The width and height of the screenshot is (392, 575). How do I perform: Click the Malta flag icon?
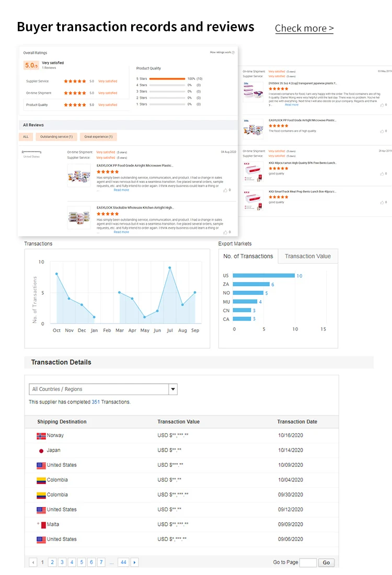[x=42, y=525]
